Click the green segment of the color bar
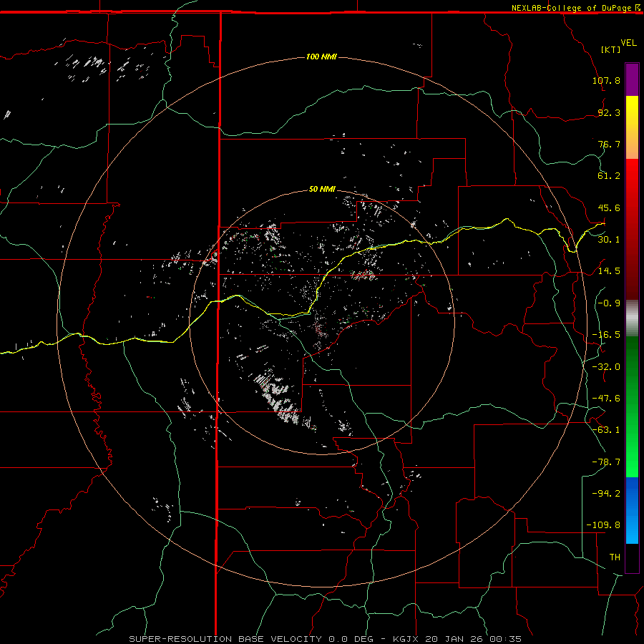 [632, 406]
